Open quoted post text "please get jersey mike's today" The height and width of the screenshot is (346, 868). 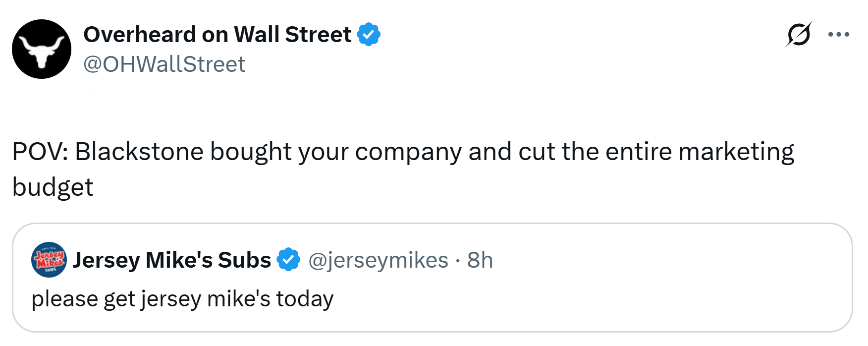182,299
